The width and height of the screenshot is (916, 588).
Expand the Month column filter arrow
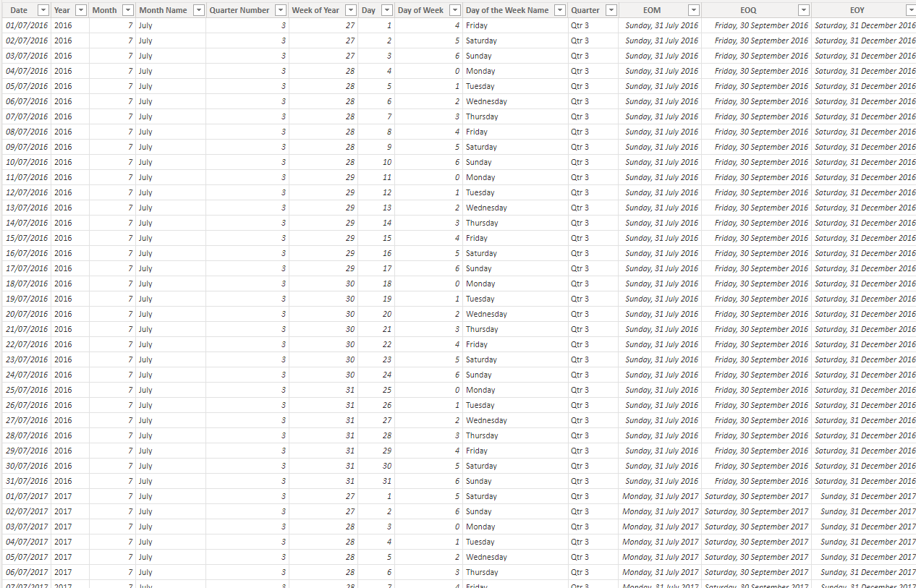(127, 10)
